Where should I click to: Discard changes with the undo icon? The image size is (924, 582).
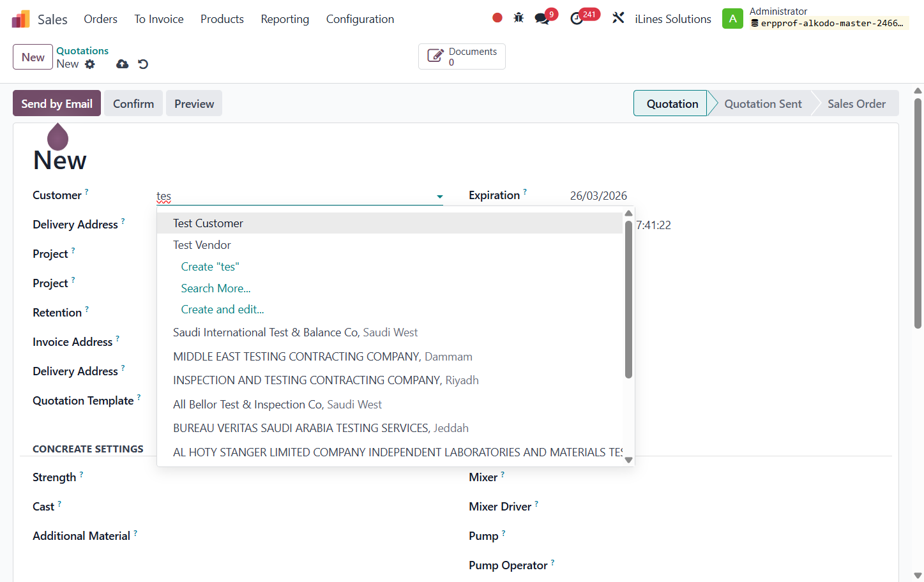coord(143,64)
